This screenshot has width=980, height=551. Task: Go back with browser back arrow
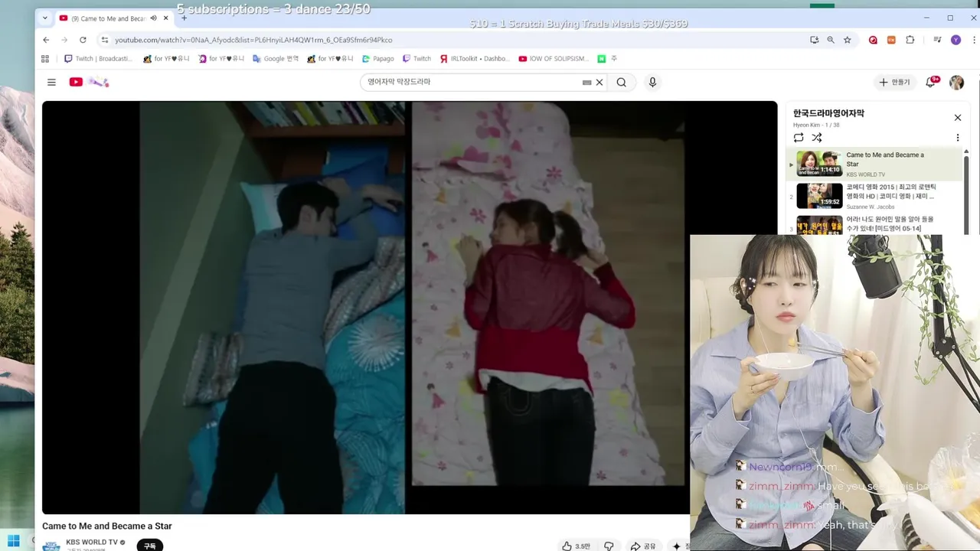pyautogui.click(x=46, y=40)
